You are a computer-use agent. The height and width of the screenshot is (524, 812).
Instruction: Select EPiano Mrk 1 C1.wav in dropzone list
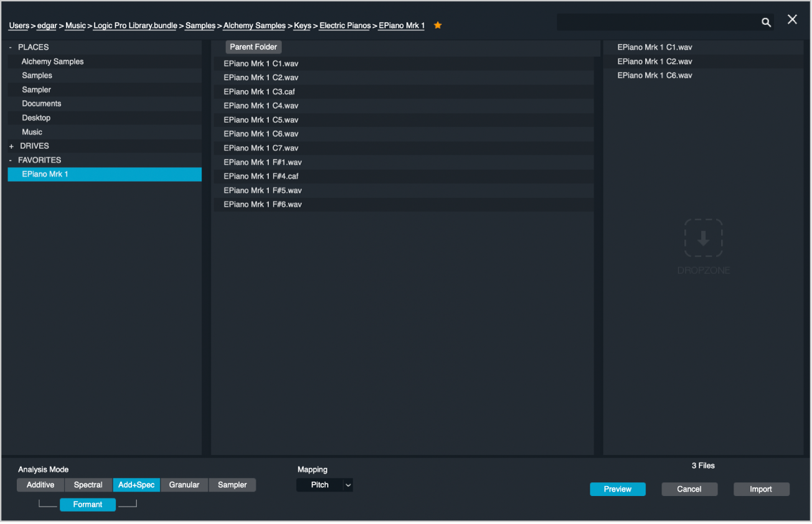point(704,47)
